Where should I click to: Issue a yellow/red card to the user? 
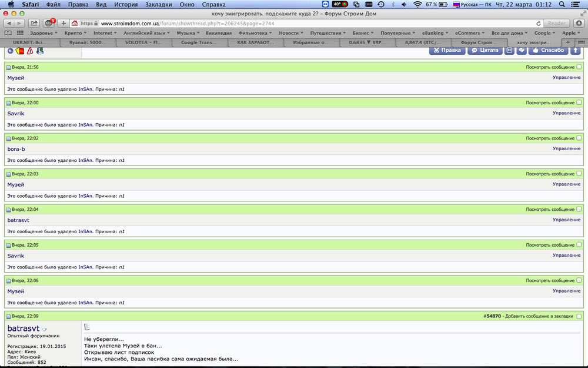[x=20, y=51]
